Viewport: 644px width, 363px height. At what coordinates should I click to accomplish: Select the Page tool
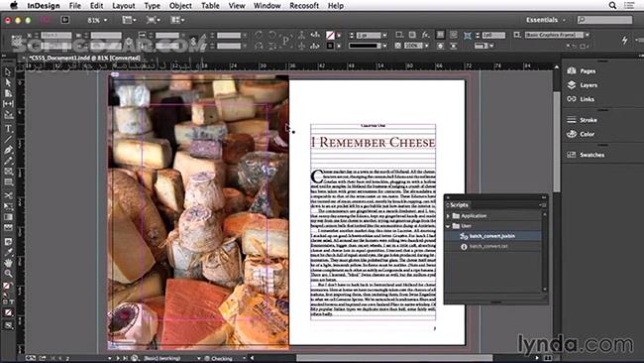[x=8, y=93]
